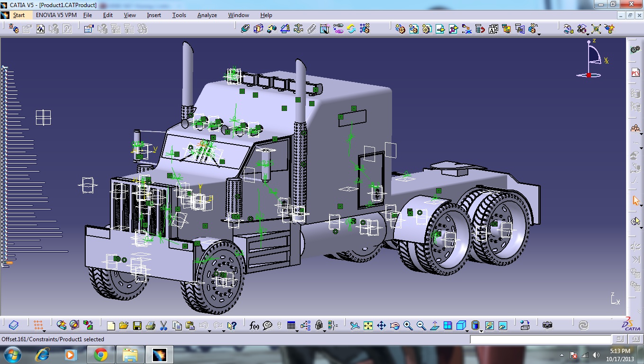Click the Replace Component icon
This screenshot has height=364, width=644.
[x=466, y=29]
